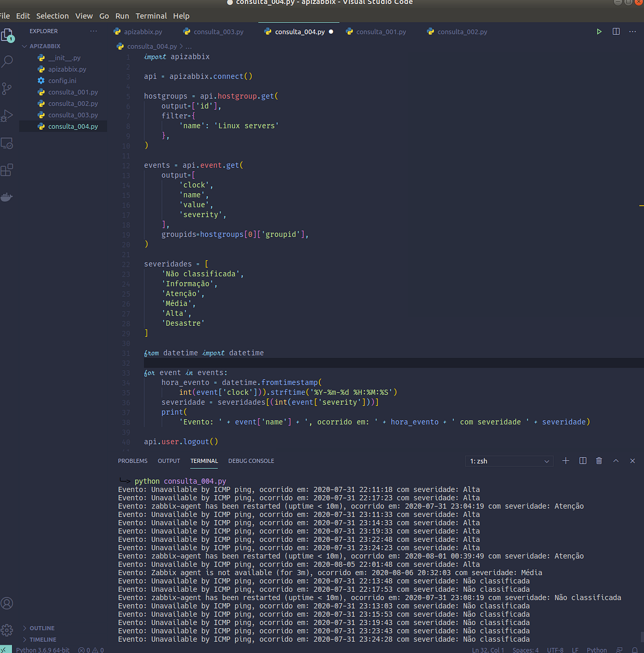Click Python 3.6.9 64-bit interpreter selector
The width and height of the screenshot is (644, 653).
coord(42,650)
